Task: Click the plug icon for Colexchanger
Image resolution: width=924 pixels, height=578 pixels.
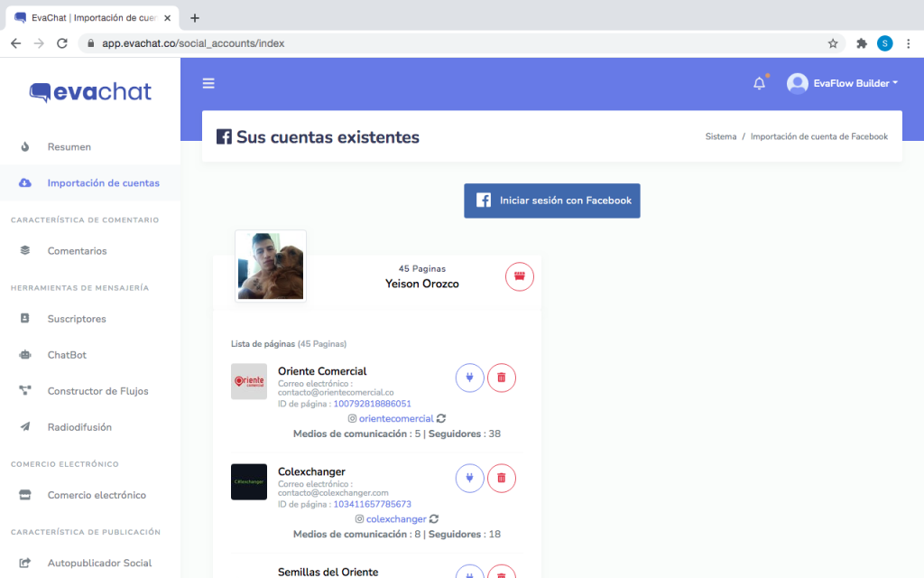Action: (x=470, y=478)
